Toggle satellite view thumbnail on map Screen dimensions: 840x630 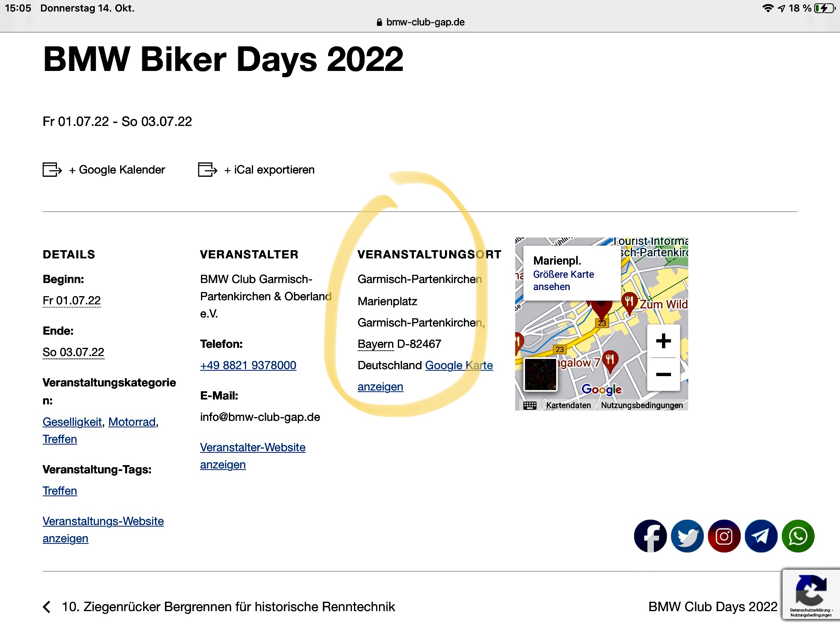coord(540,374)
